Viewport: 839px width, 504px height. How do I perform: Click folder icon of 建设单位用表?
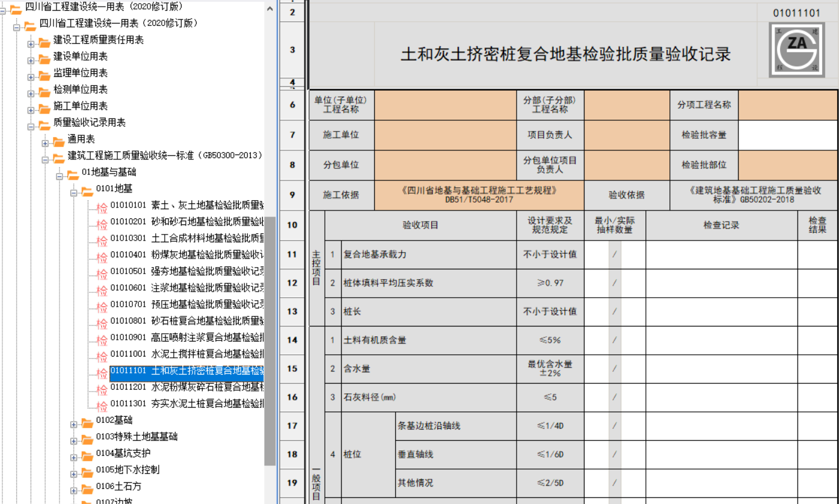[x=45, y=58]
